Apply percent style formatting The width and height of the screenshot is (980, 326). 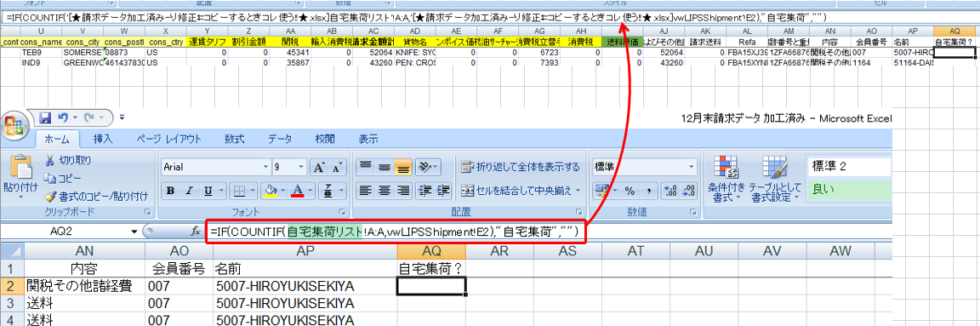[630, 190]
